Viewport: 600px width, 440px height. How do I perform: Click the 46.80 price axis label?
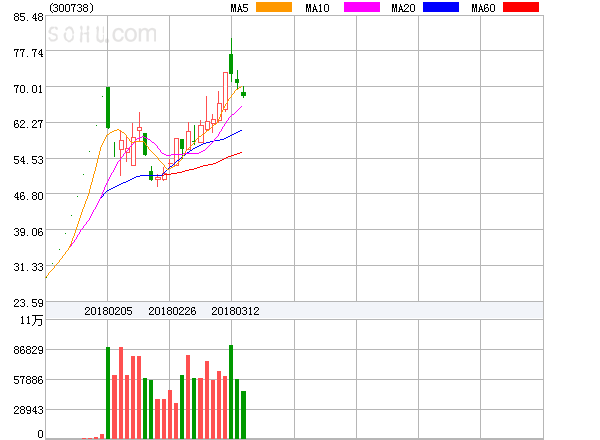pyautogui.click(x=28, y=196)
